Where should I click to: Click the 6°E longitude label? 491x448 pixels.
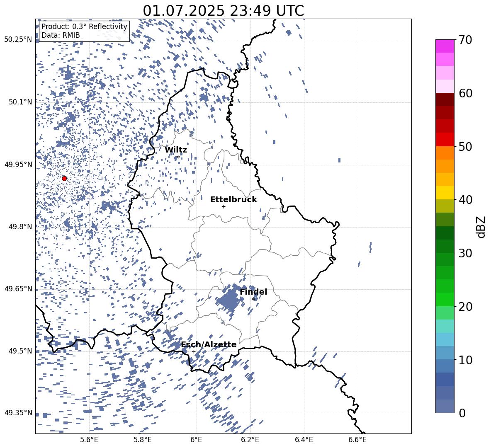(x=196, y=440)
